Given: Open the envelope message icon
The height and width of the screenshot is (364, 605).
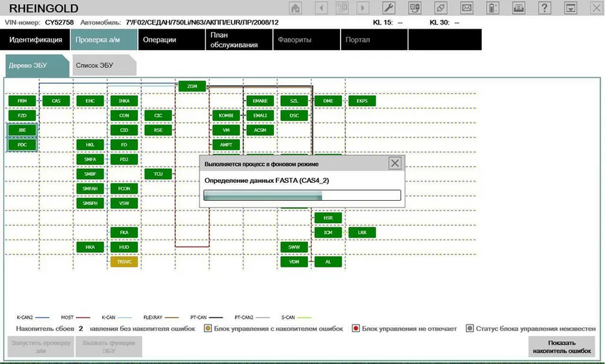Looking at the screenshot, I should (x=467, y=8).
